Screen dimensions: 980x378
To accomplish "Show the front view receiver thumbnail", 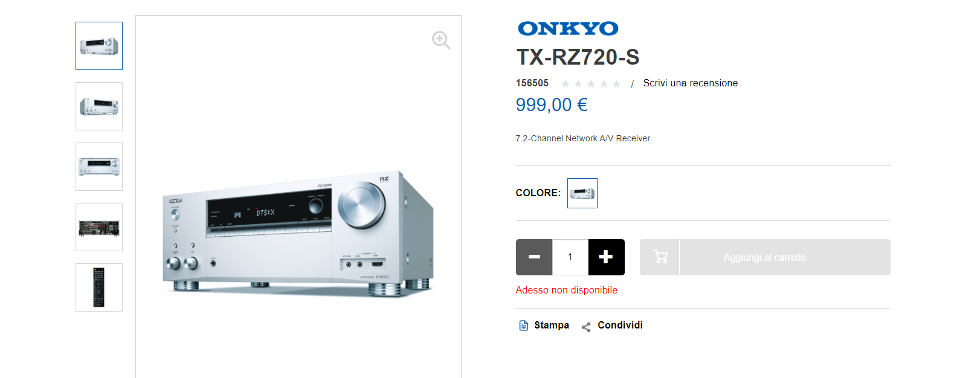I will click(99, 167).
